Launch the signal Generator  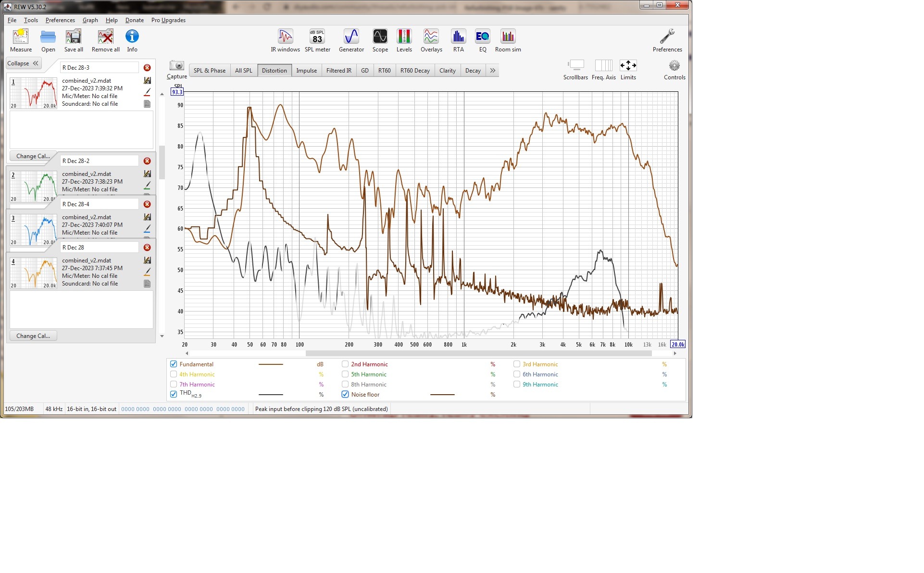351,40
